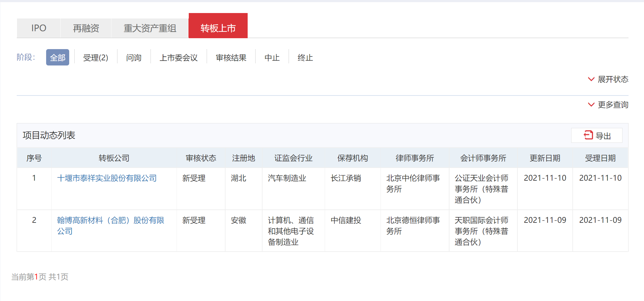
Task: Open 十堰市泰祥实业股份有限公司 company link
Action: click(107, 178)
